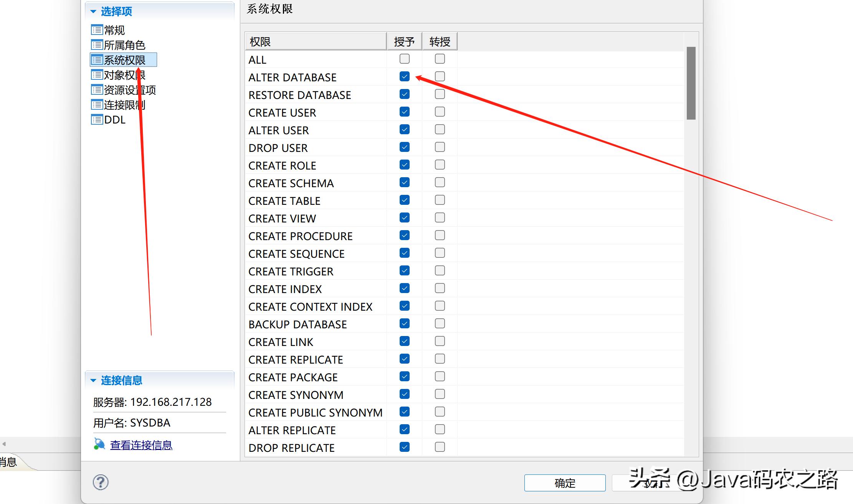The image size is (853, 504).
Task: Uncheck 授予 for ALTER DATABASE
Action: pyautogui.click(x=404, y=77)
